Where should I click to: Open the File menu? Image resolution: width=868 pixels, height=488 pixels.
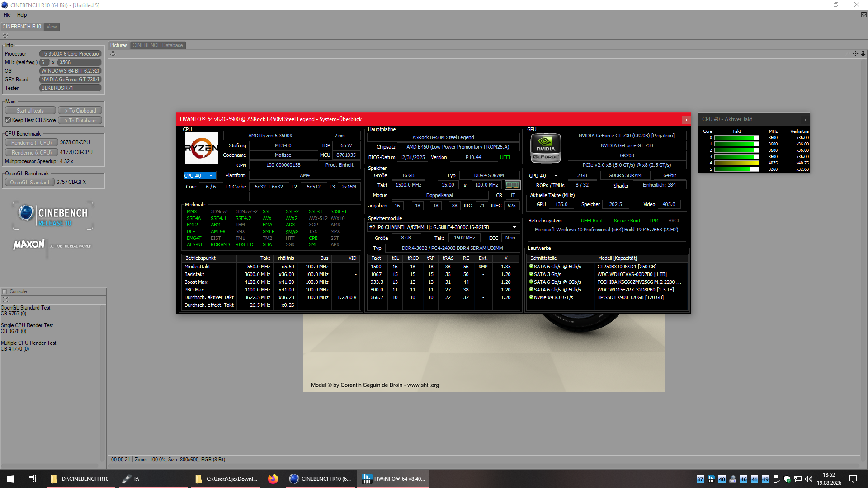click(x=7, y=15)
